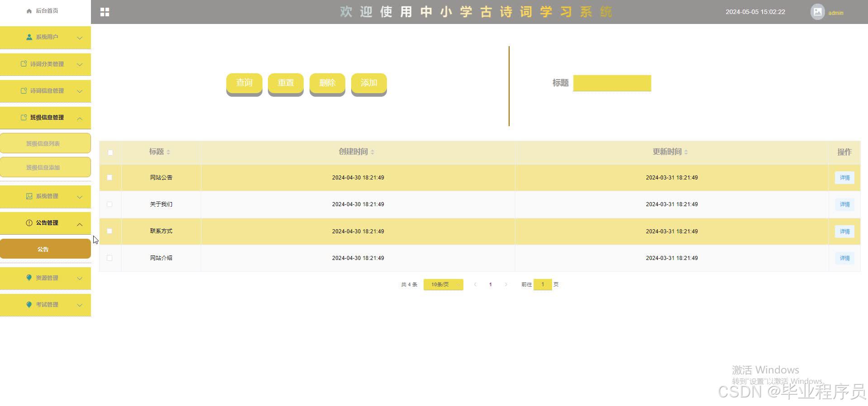Viewport: 868px width, 406px height.
Task: Open the 考试管理 menu label
Action: click(47, 305)
